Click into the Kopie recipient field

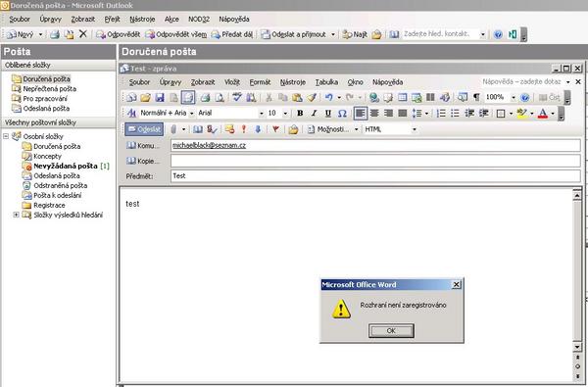(x=375, y=161)
